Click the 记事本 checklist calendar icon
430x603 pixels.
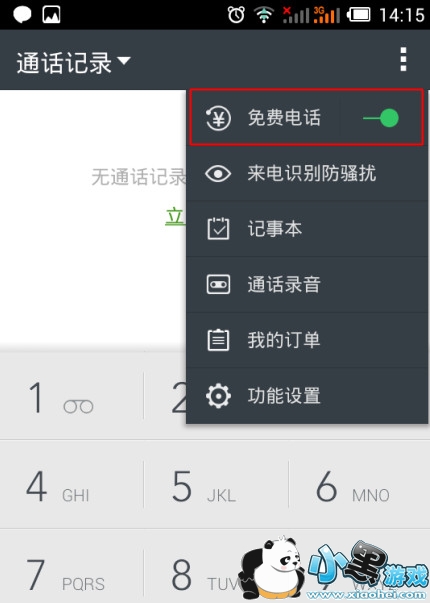coord(218,229)
